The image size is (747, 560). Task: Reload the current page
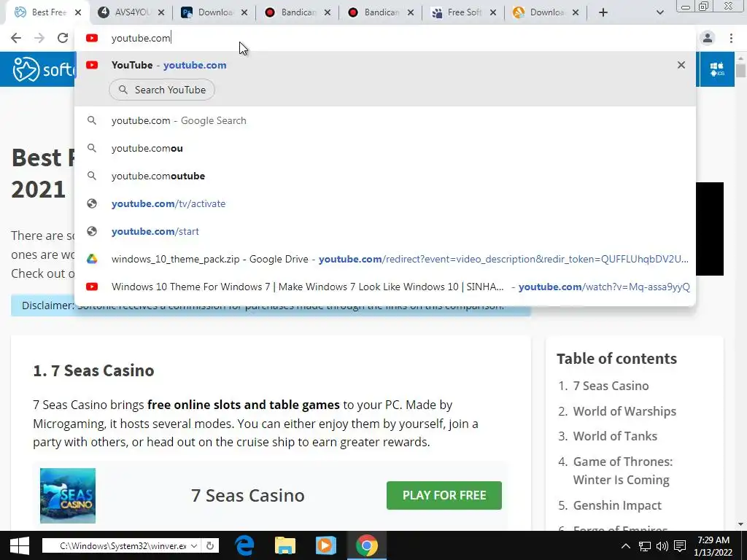(63, 38)
